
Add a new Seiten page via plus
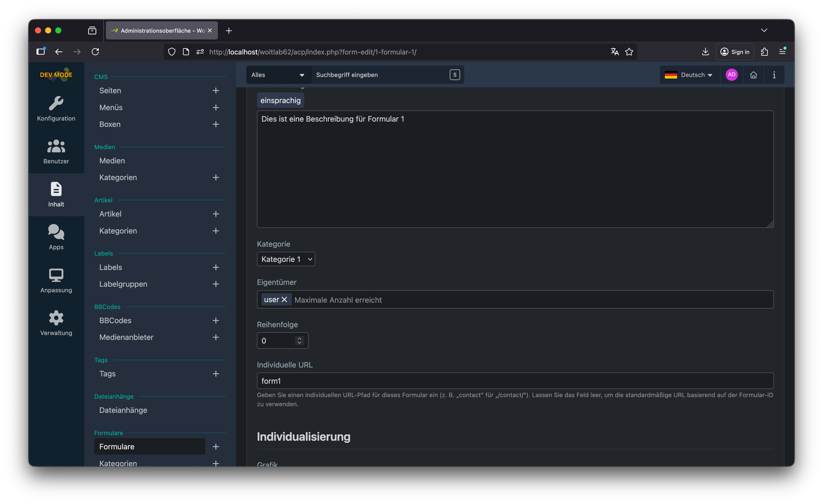216,90
